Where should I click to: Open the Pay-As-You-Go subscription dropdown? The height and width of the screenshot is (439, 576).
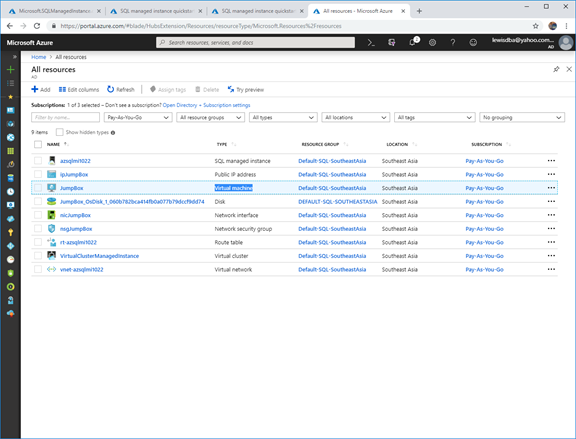click(x=138, y=118)
